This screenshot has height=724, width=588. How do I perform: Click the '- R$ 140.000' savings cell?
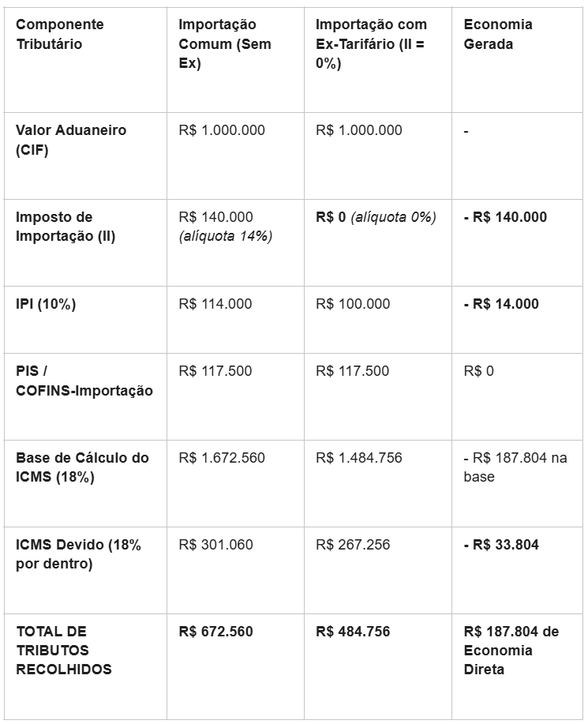click(505, 217)
